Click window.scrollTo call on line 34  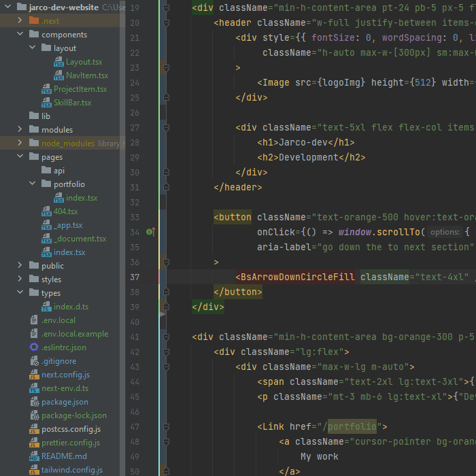point(381,233)
